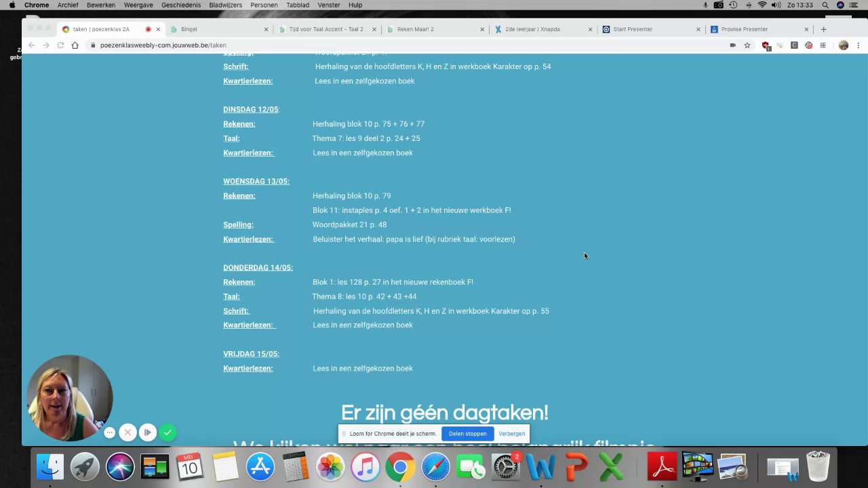Switch to the Reken Maar! 2 tab
Viewport: 868px width, 488px height.
coord(434,29)
